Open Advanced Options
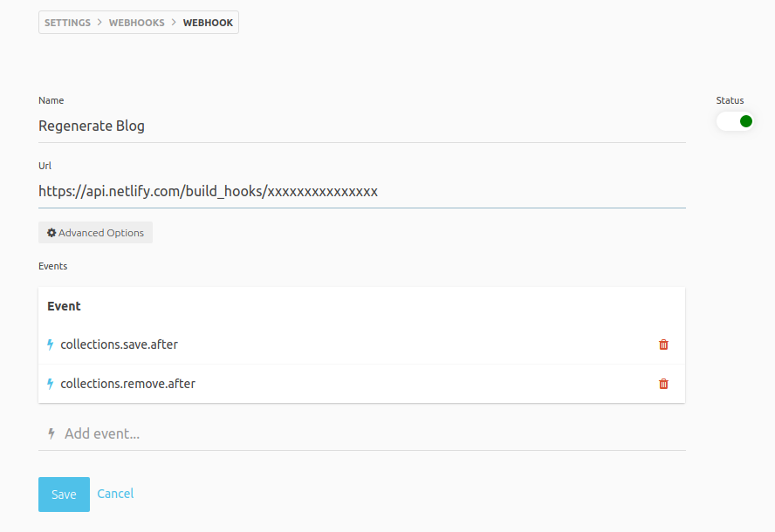This screenshot has width=775, height=532. point(95,233)
